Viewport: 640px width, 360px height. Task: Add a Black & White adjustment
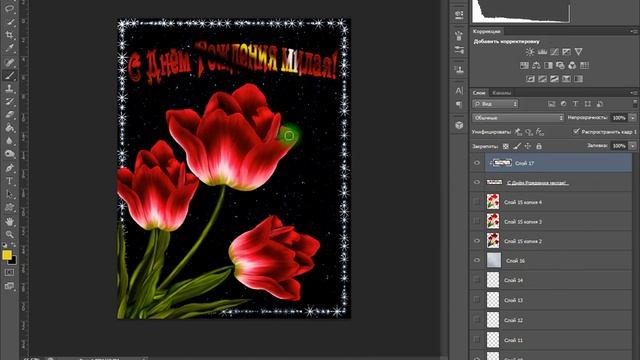tap(548, 65)
